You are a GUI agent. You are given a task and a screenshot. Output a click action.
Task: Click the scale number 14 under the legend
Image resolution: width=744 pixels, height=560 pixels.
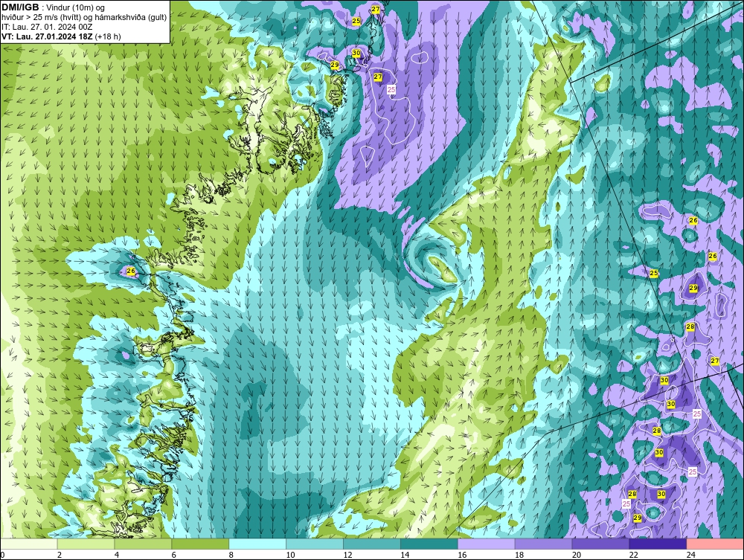pos(405,555)
